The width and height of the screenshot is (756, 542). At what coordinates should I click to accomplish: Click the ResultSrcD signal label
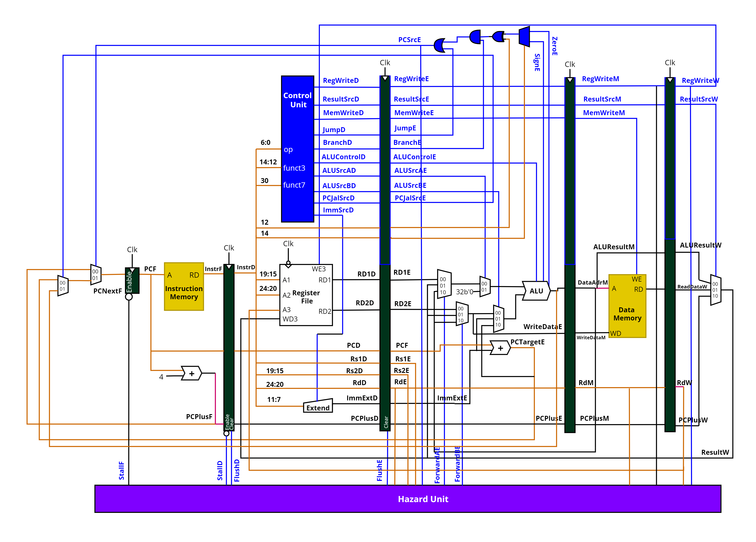coord(341,99)
